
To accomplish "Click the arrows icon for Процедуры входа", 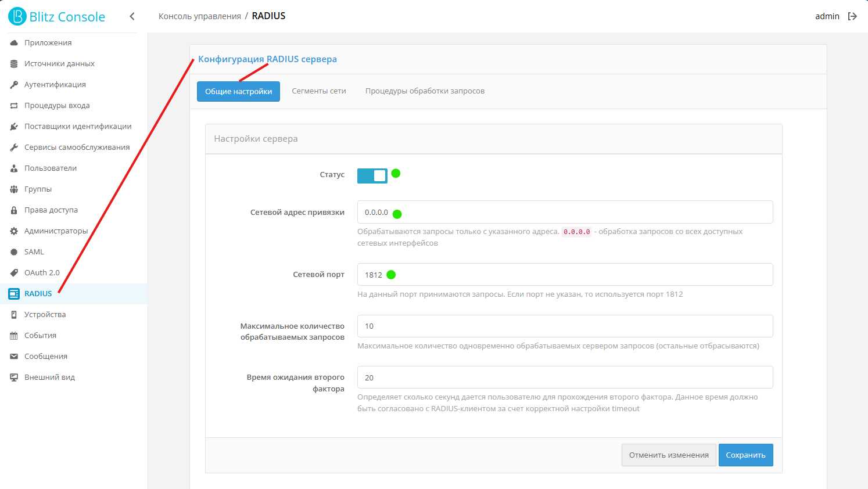I will coord(14,106).
